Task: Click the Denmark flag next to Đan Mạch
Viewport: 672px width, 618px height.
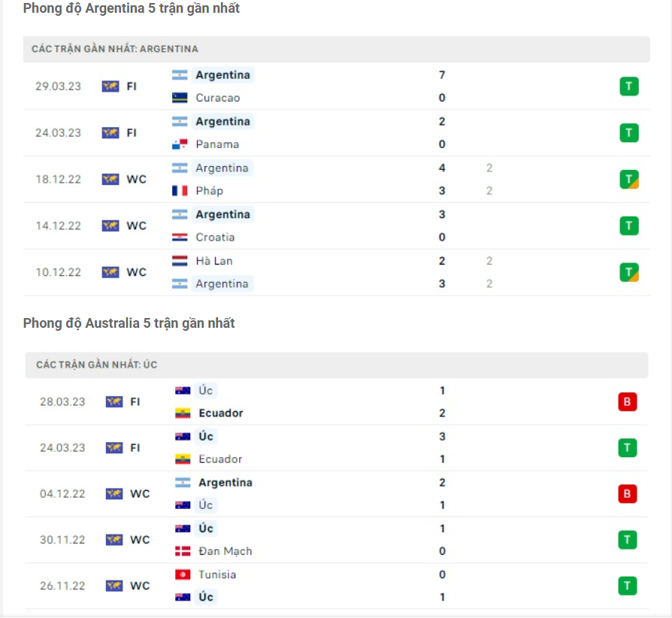Action: point(180,551)
